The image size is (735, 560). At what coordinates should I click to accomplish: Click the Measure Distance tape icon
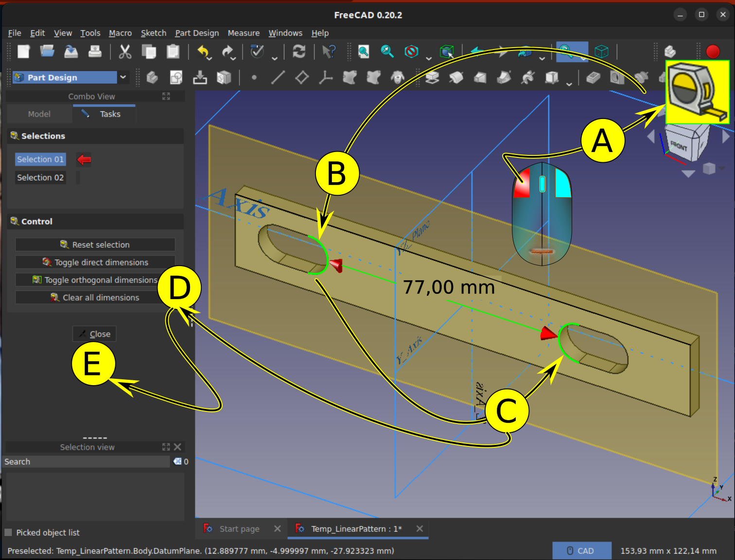(698, 92)
